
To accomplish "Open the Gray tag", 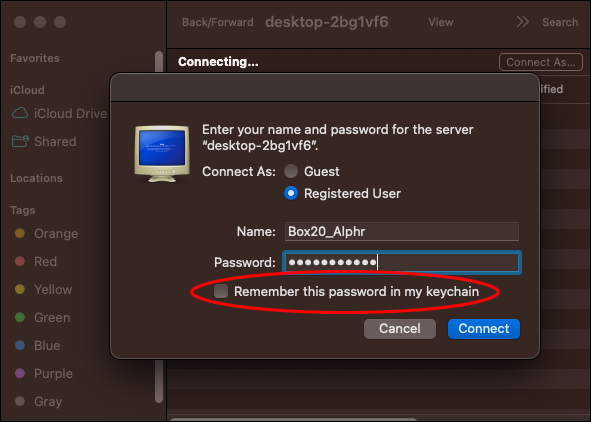I will click(38, 401).
